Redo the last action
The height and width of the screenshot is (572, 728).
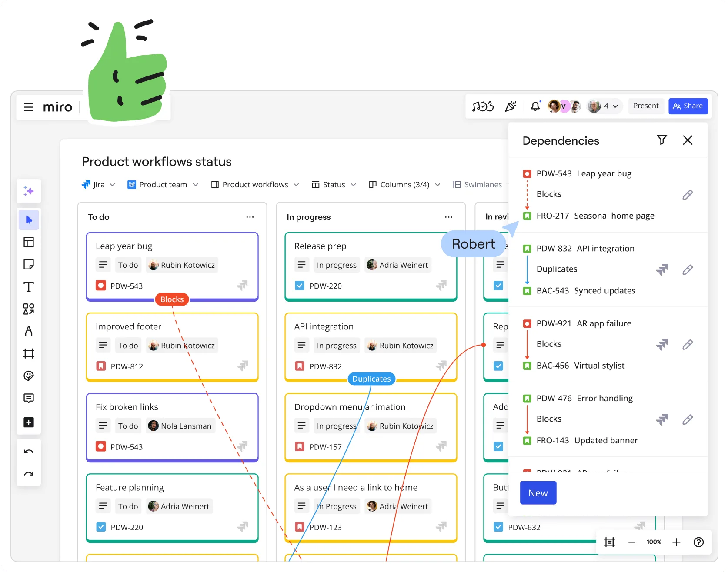click(29, 474)
